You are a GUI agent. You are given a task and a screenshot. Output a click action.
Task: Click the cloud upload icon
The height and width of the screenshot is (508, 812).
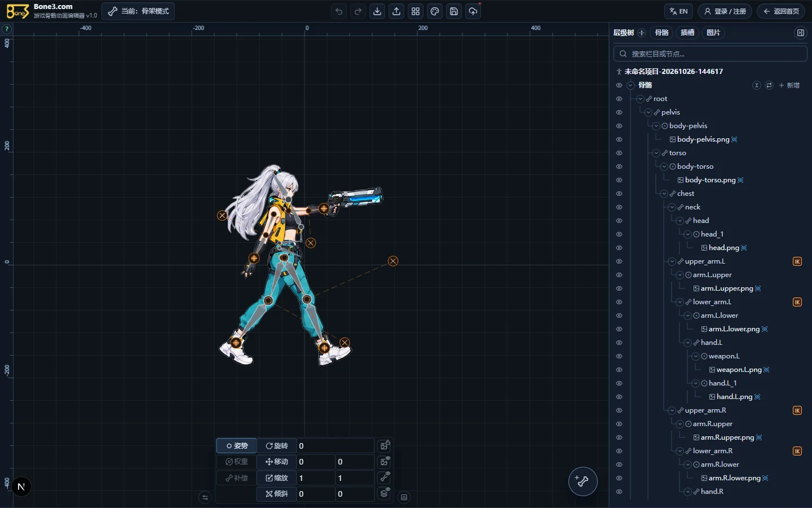tap(473, 11)
